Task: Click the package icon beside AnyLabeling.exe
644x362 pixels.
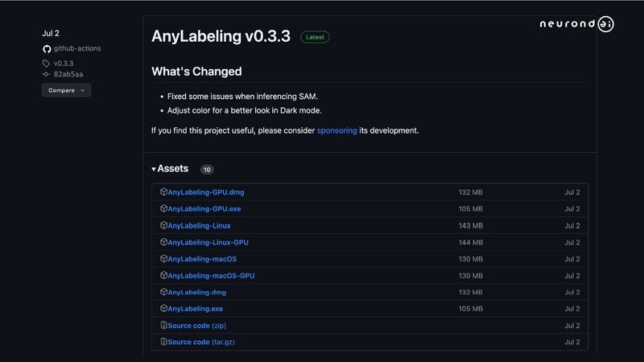Action: tap(163, 308)
